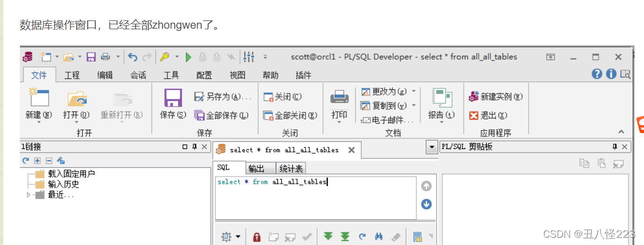Float the 链接 panel with its square icon

[184, 147]
